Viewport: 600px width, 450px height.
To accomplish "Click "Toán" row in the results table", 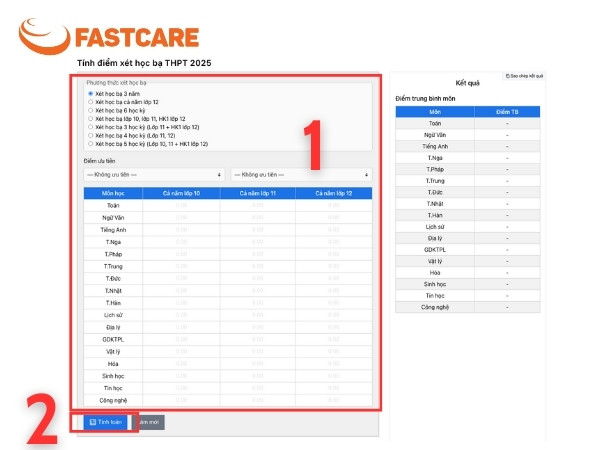I will click(468, 123).
